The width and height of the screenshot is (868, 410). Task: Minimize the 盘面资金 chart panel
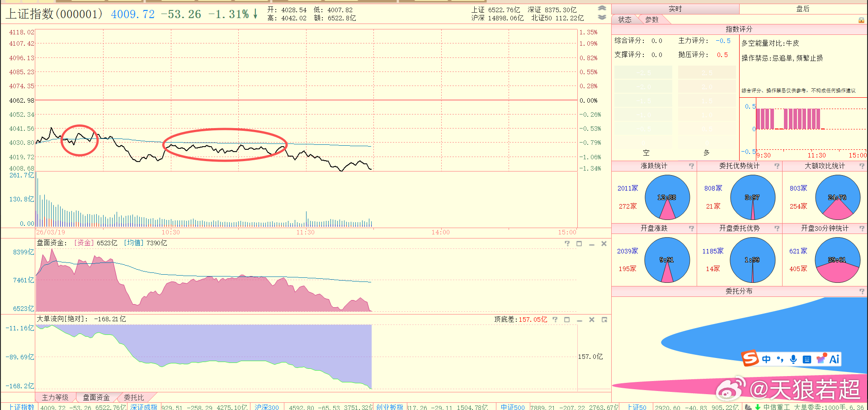[x=591, y=244]
